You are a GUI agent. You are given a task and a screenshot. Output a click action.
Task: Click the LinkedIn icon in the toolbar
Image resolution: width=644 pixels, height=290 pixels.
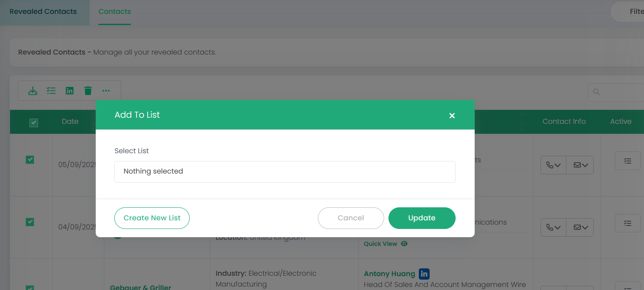(69, 91)
